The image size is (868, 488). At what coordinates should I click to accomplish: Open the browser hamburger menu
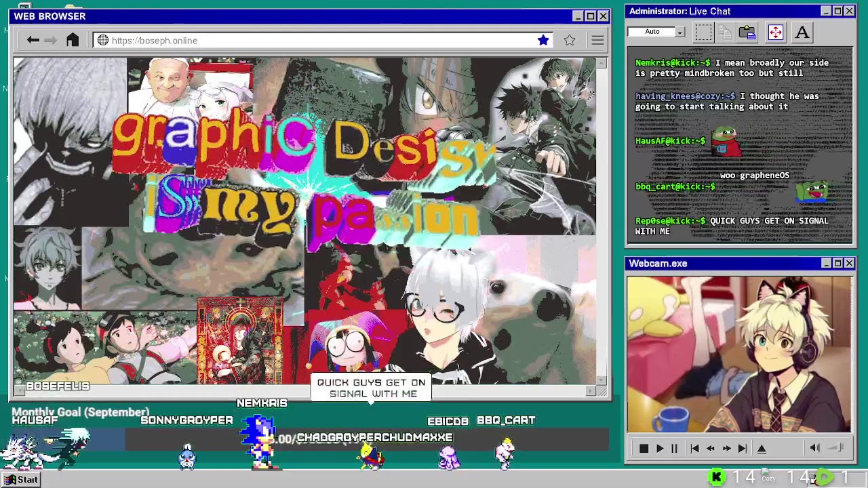coord(597,41)
